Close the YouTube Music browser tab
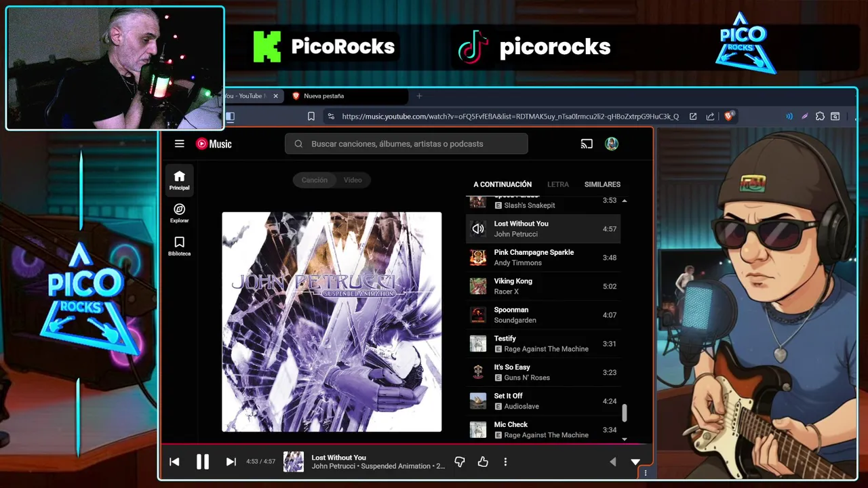This screenshot has height=488, width=868. pyautogui.click(x=275, y=96)
